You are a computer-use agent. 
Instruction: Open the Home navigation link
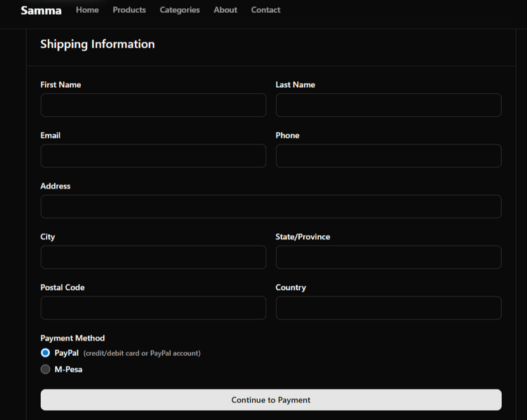click(87, 10)
